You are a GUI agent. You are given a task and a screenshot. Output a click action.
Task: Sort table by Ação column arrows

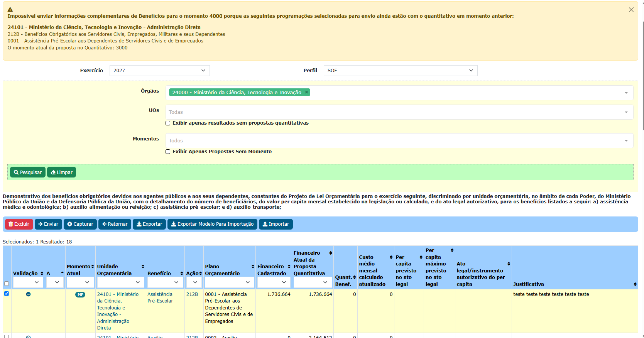coord(200,273)
